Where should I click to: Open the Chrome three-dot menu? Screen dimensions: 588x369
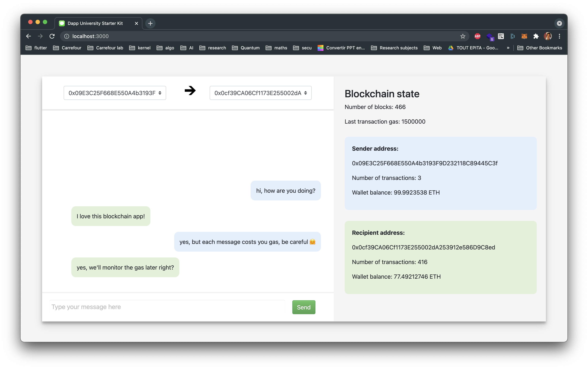(x=559, y=36)
